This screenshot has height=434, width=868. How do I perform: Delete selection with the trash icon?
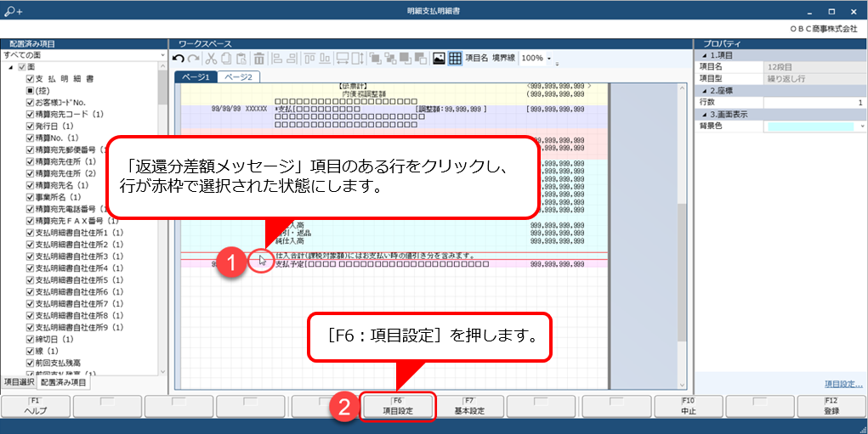click(x=259, y=58)
